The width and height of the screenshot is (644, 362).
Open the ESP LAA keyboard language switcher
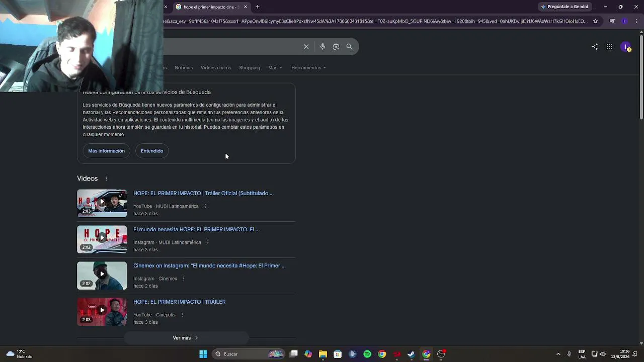582,354
